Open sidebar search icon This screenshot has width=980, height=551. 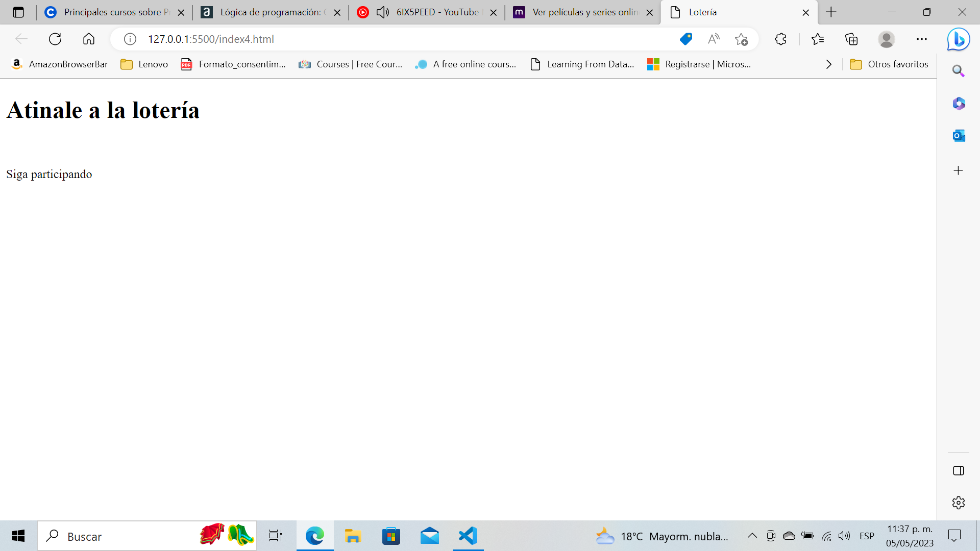point(959,71)
